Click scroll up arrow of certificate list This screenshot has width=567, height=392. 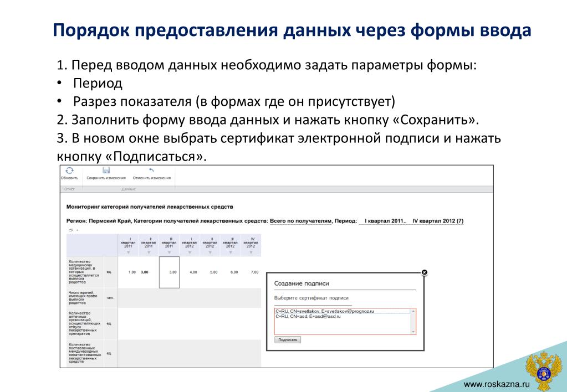point(413,311)
